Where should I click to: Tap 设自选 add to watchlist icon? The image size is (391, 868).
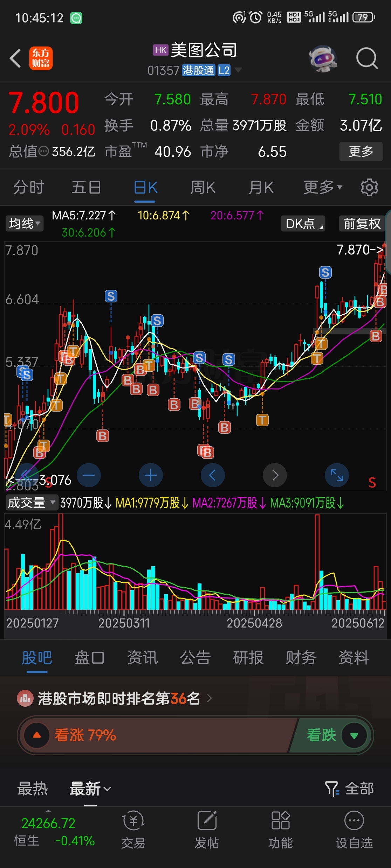coord(354,830)
